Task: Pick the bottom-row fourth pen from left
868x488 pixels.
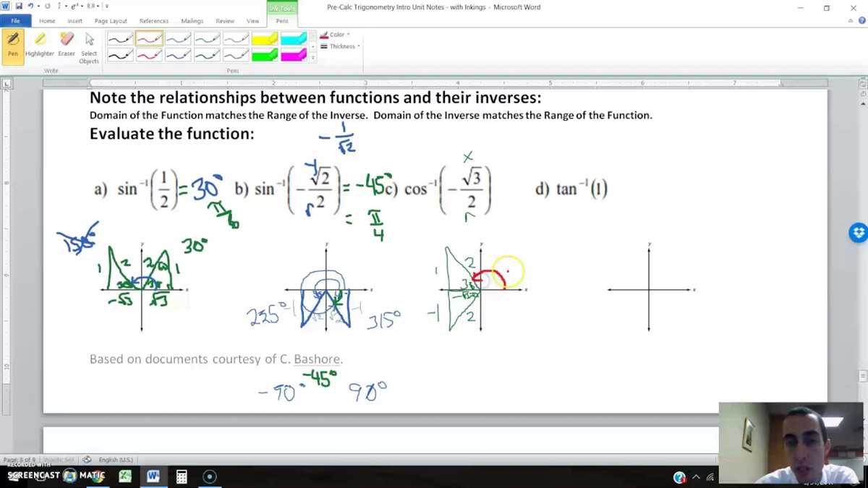Action: coord(207,54)
